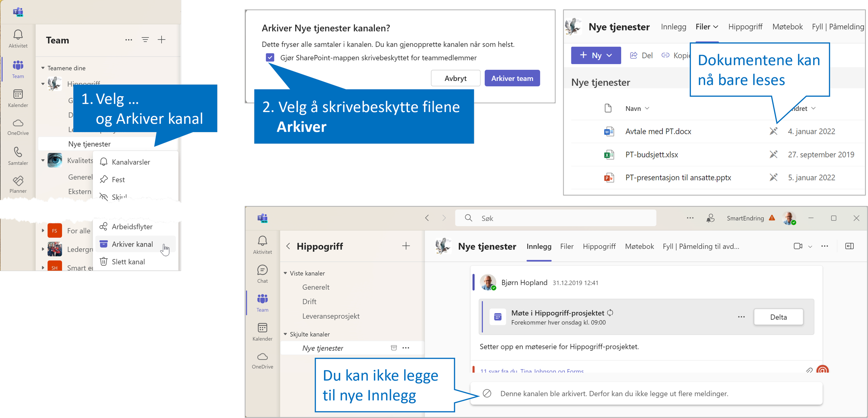Open Aktivitet bell in left sidebar

pos(18,38)
